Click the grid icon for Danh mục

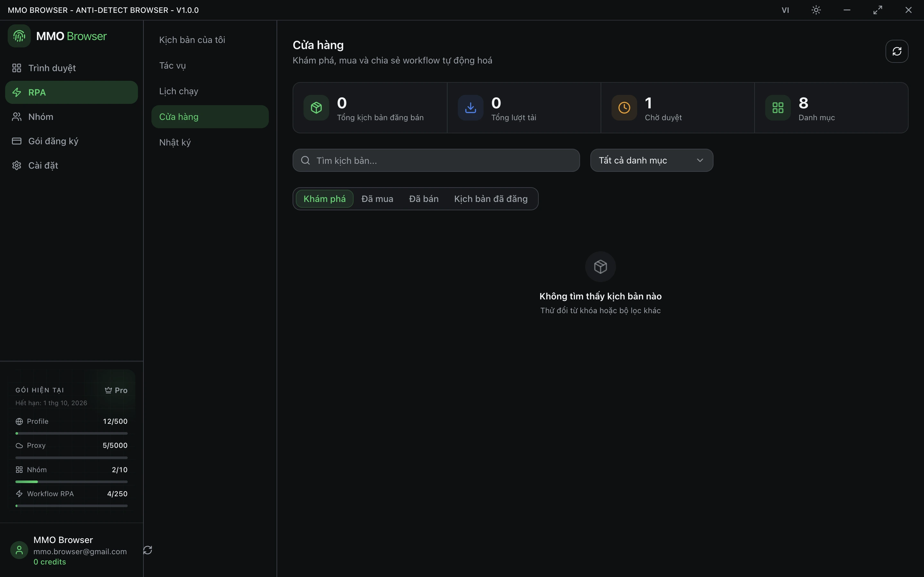[778, 108]
